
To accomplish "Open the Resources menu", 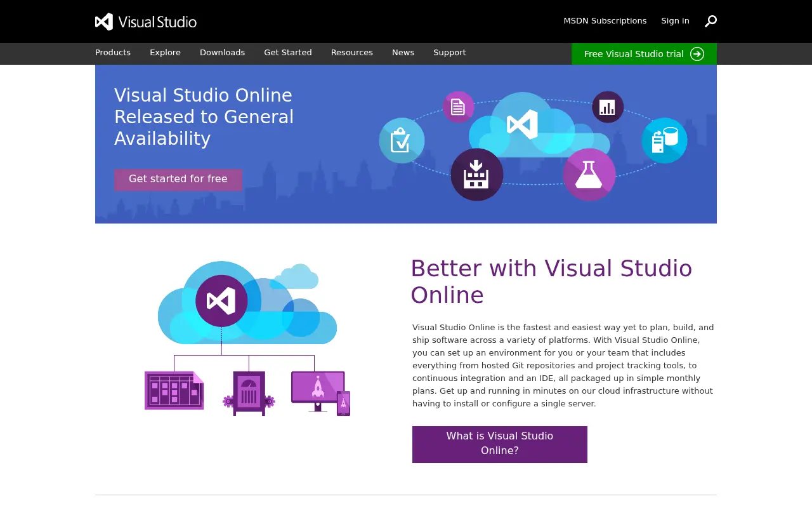I will click(352, 53).
